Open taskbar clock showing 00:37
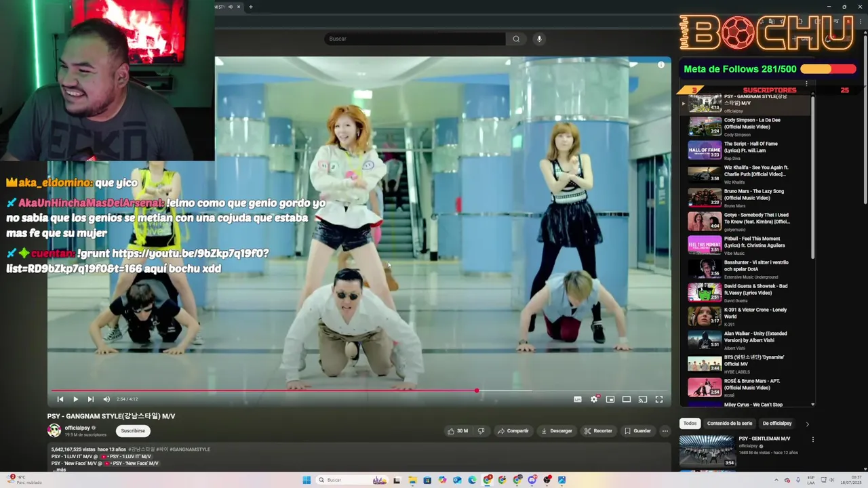 point(851,480)
